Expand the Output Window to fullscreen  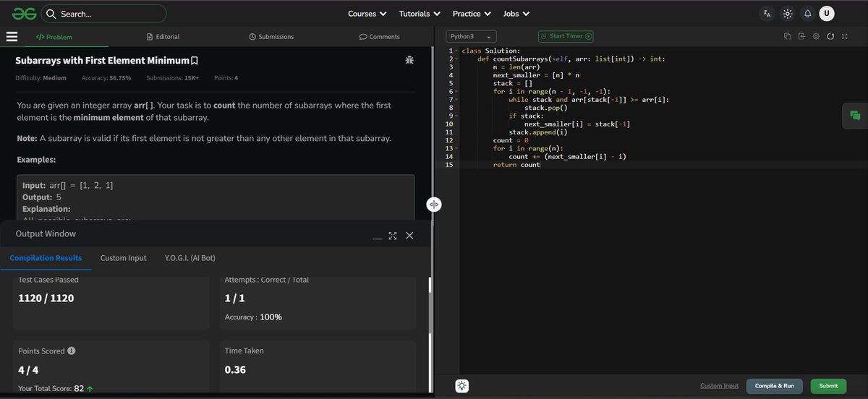[x=393, y=236]
